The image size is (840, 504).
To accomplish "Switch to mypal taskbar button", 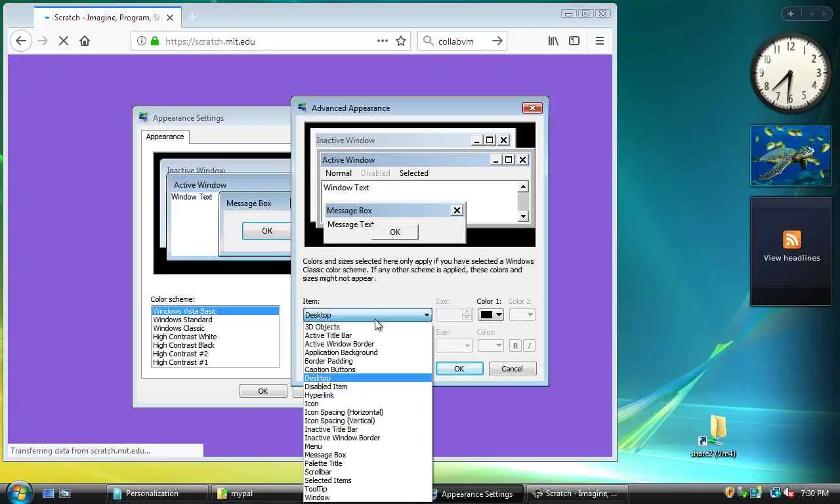I will point(262,493).
